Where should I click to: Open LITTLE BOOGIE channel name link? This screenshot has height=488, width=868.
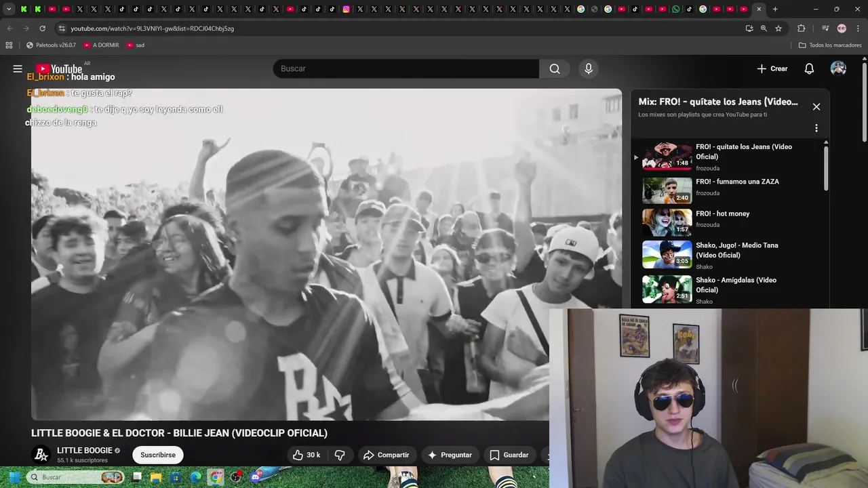pyautogui.click(x=84, y=450)
